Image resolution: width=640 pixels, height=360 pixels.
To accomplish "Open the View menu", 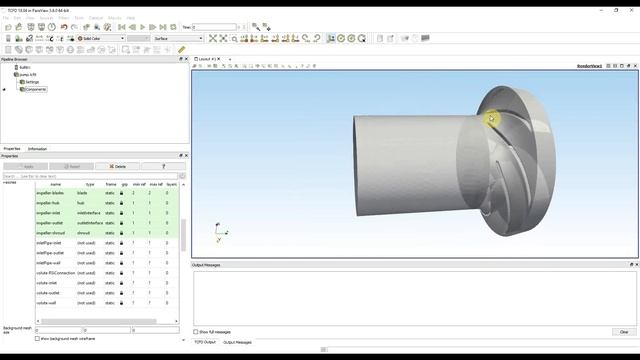I will (30, 18).
